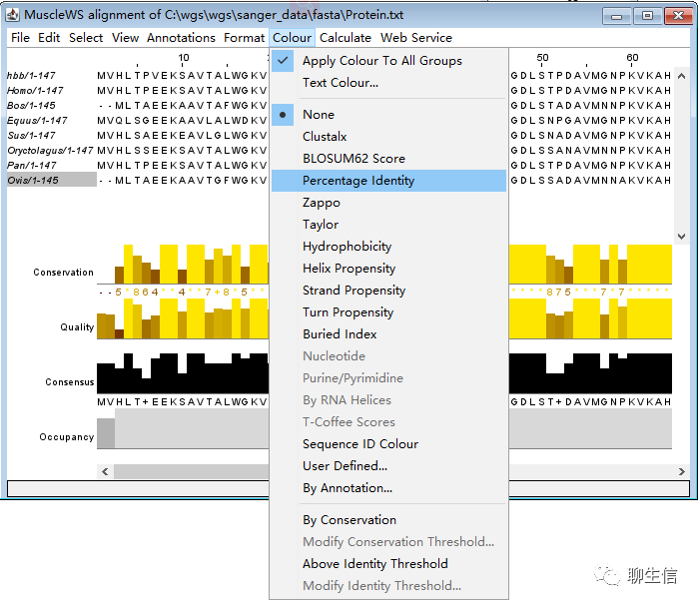700x606 pixels.
Task: Select sequence Equus/1-147
Action: point(37,121)
